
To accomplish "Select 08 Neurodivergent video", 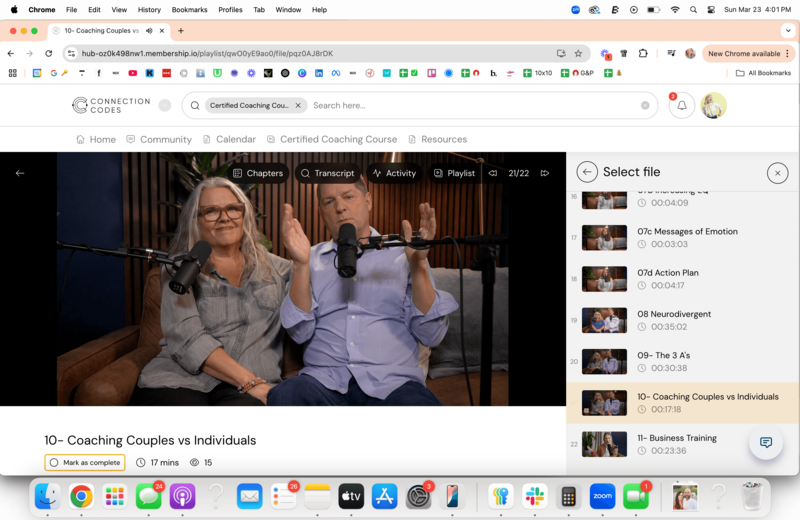I will pyautogui.click(x=683, y=320).
